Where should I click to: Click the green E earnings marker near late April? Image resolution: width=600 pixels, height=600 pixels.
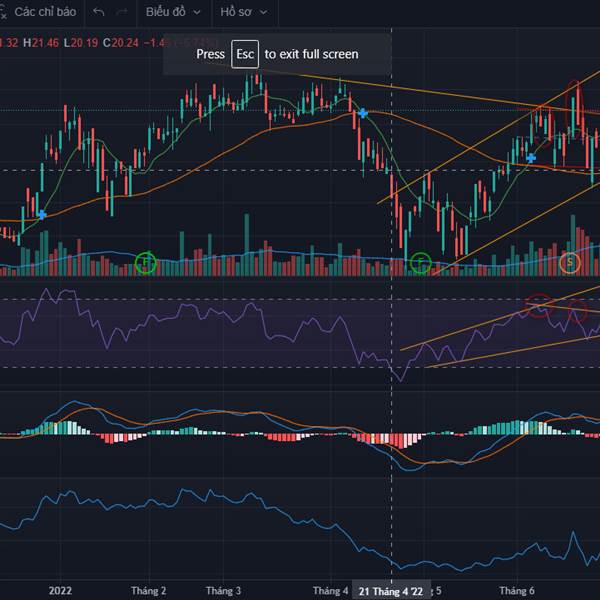421,263
